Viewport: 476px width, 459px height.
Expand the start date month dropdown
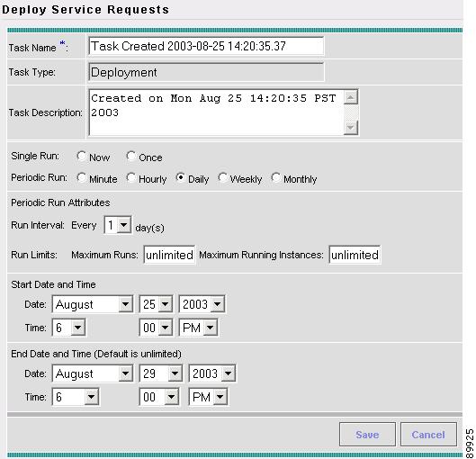pyautogui.click(x=93, y=304)
